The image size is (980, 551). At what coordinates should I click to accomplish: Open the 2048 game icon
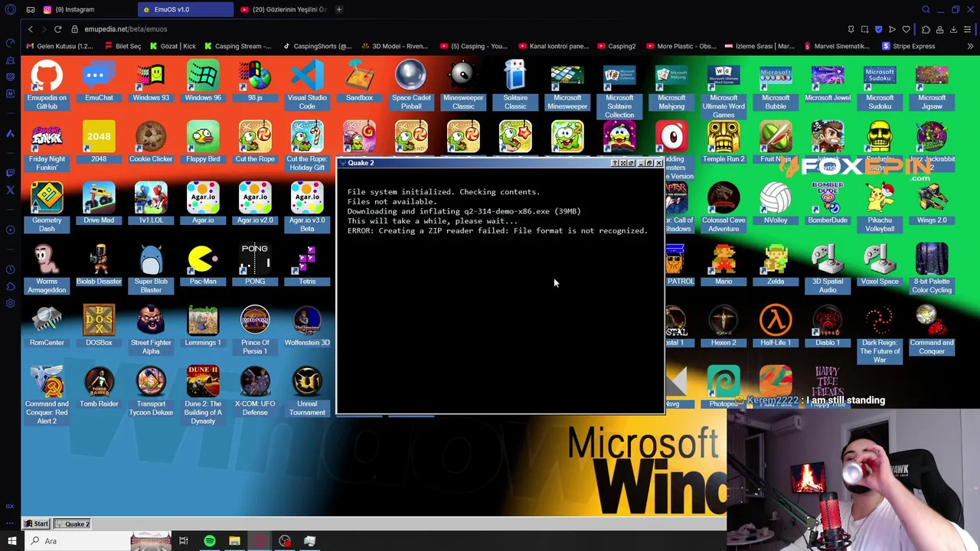tap(99, 142)
